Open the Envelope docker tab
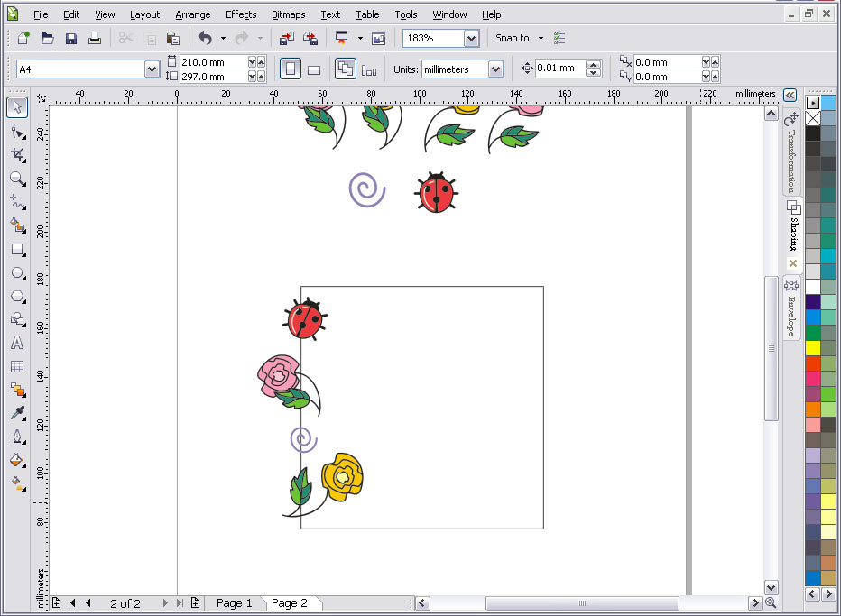Viewport: 841px width, 616px height. pos(791,308)
